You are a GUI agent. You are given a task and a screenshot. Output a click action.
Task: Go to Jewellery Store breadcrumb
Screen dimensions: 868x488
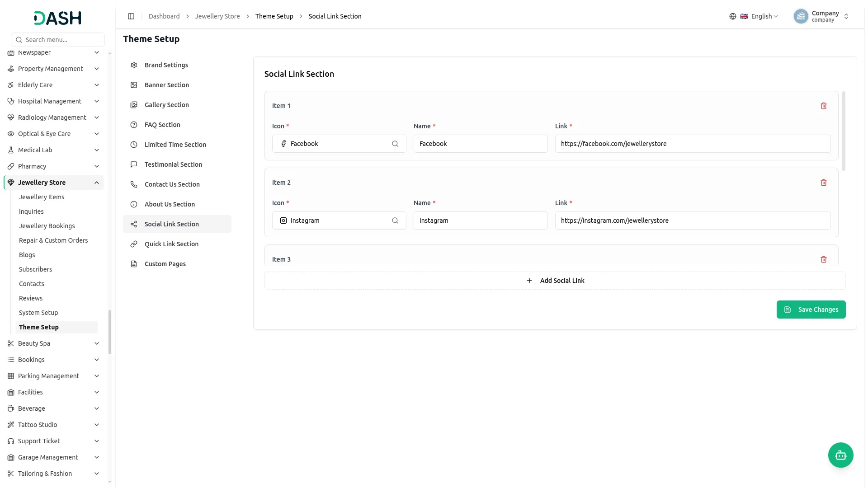217,16
